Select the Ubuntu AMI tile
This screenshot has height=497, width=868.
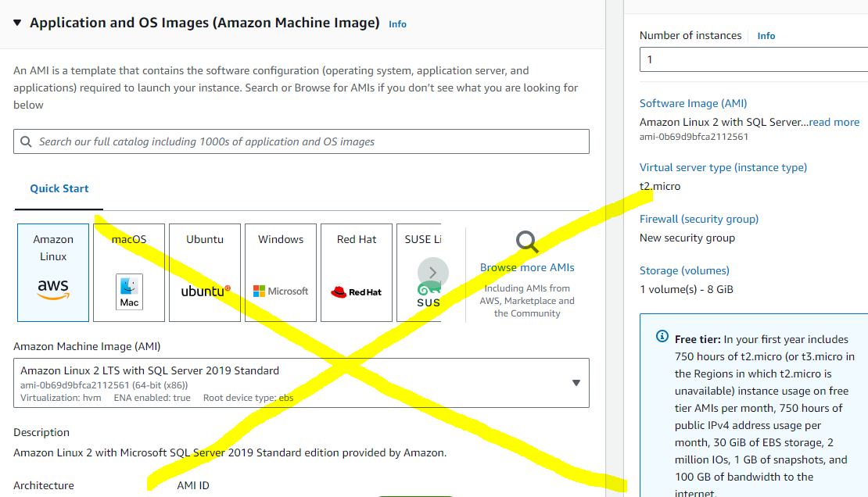(205, 272)
